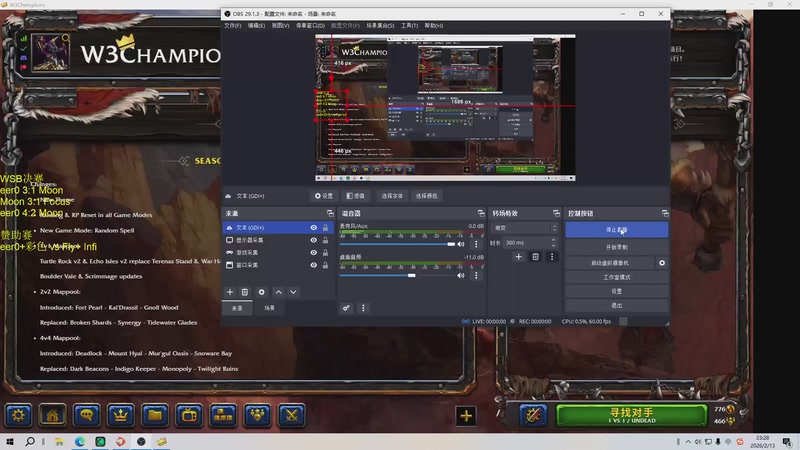Viewport: 800px width, 450px height.
Task: Add a new source with the plus icon
Action: pos(230,292)
